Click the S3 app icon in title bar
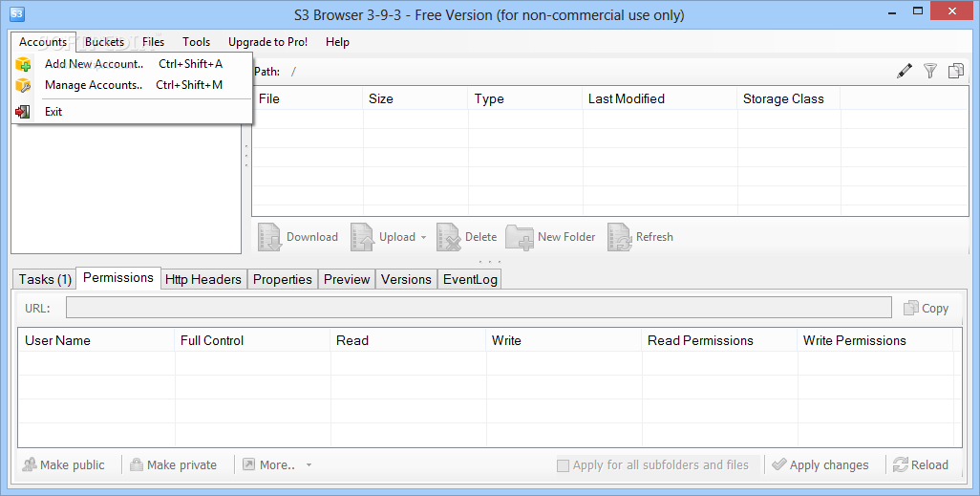Image resolution: width=980 pixels, height=496 pixels. (x=17, y=13)
